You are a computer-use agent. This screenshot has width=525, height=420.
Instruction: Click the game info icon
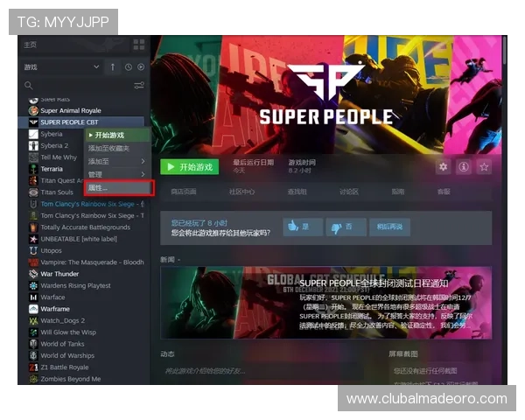tap(464, 167)
